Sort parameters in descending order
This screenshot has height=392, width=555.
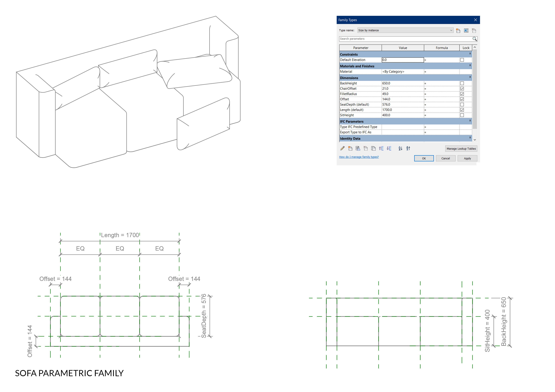point(408,148)
